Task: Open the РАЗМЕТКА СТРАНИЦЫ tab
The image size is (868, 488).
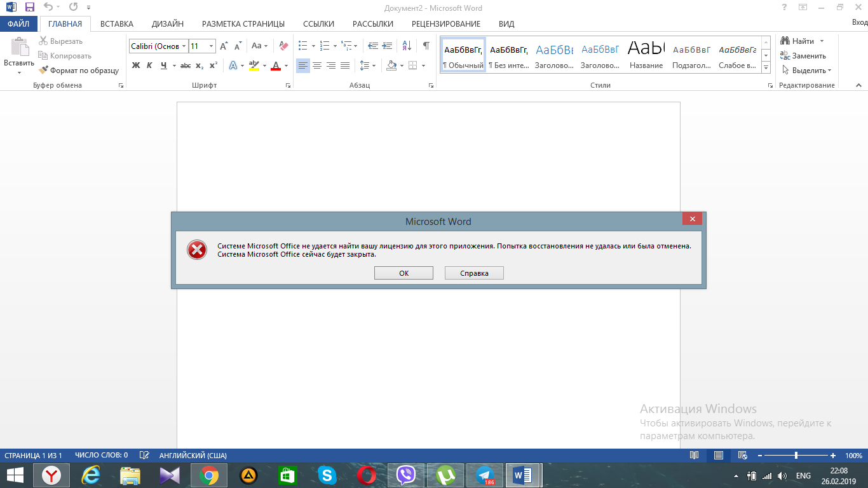Action: coord(243,24)
